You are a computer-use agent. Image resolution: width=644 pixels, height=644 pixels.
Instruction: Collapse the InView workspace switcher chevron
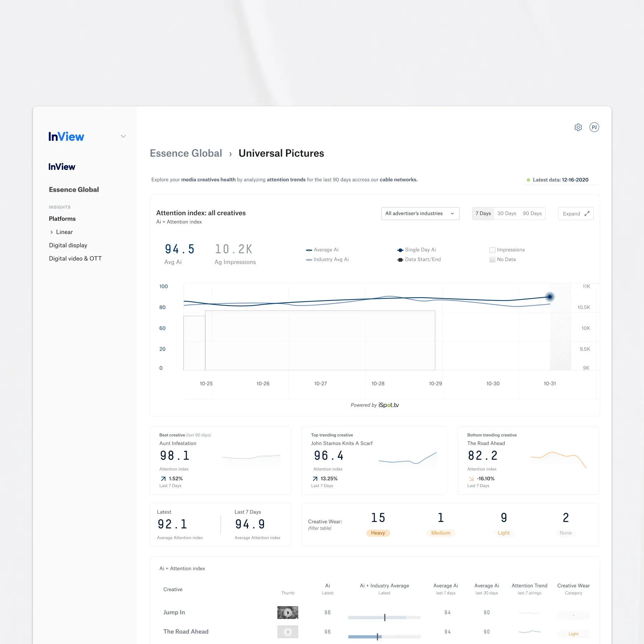(123, 136)
